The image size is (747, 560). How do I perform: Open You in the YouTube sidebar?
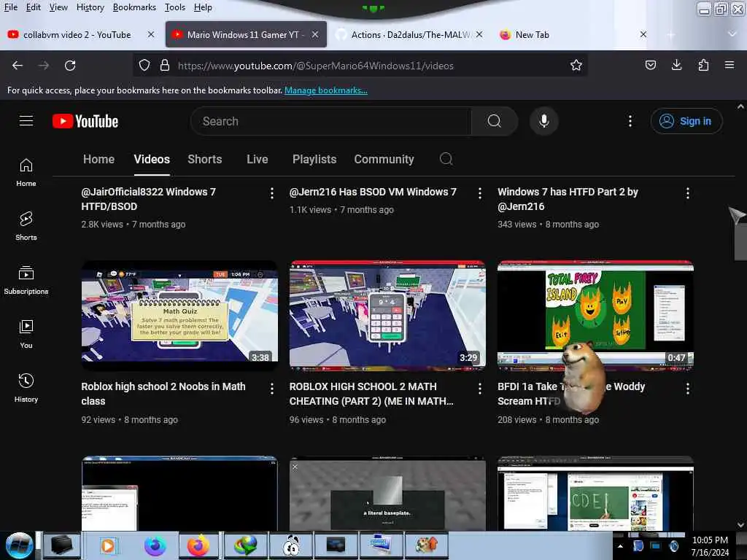[x=26, y=335]
